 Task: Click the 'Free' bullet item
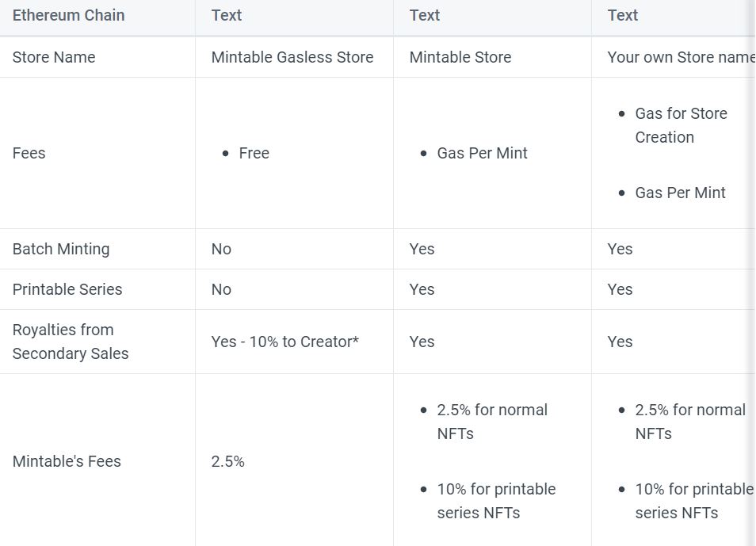[254, 153]
